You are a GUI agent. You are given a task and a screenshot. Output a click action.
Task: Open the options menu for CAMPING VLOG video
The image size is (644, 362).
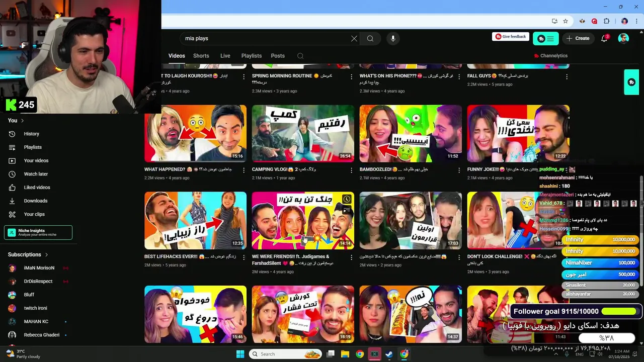pos(352,170)
